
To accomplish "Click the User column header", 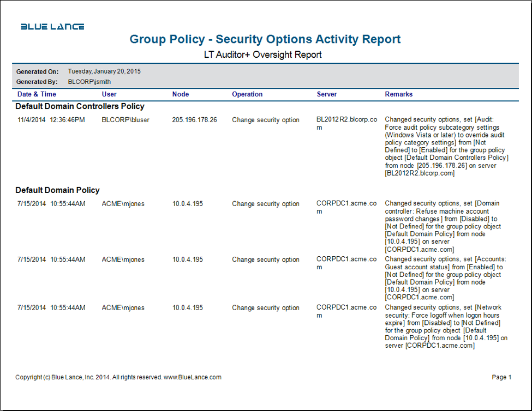I will [109, 94].
